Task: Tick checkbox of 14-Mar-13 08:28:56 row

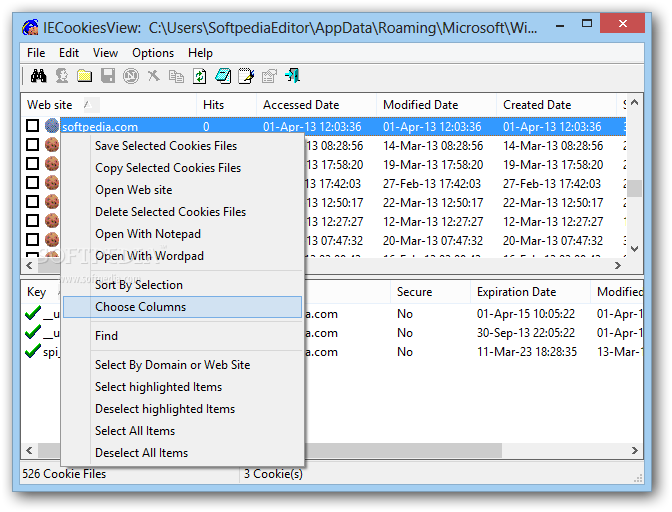Action: (33, 144)
